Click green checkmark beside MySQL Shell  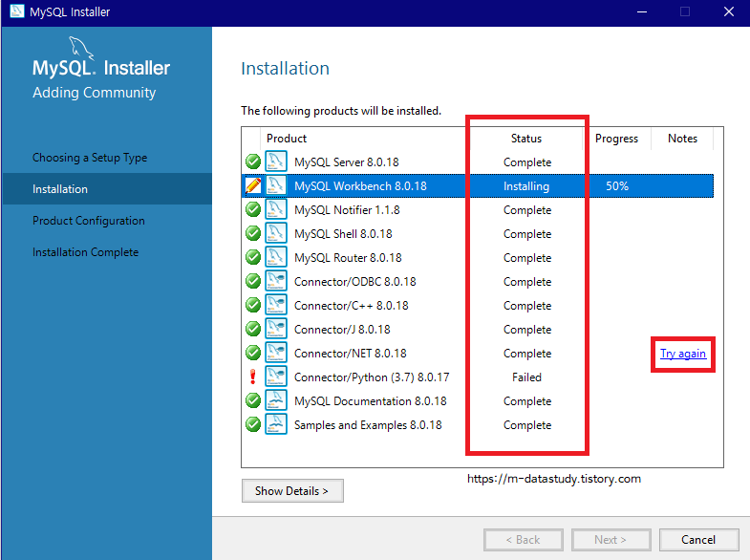coord(253,233)
